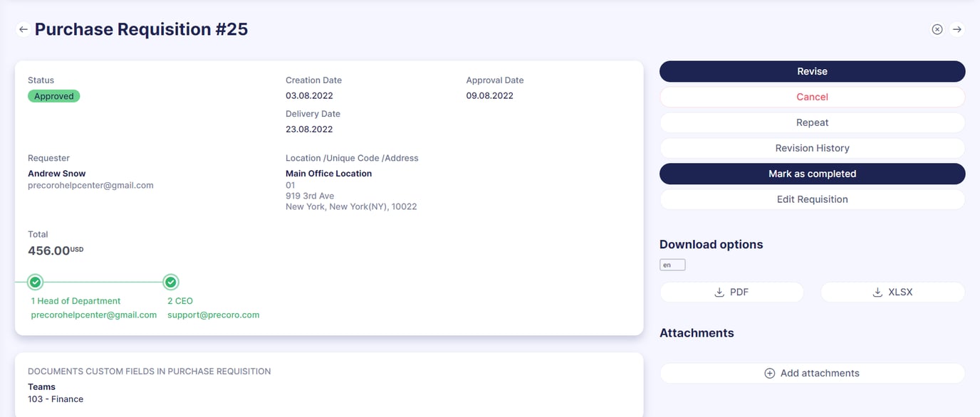Repeat this requisition
980x417 pixels.
tap(812, 122)
